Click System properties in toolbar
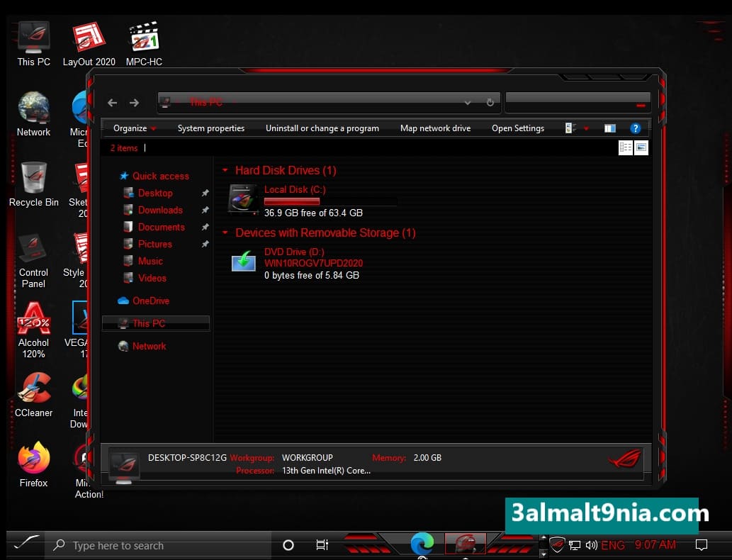 tap(211, 128)
